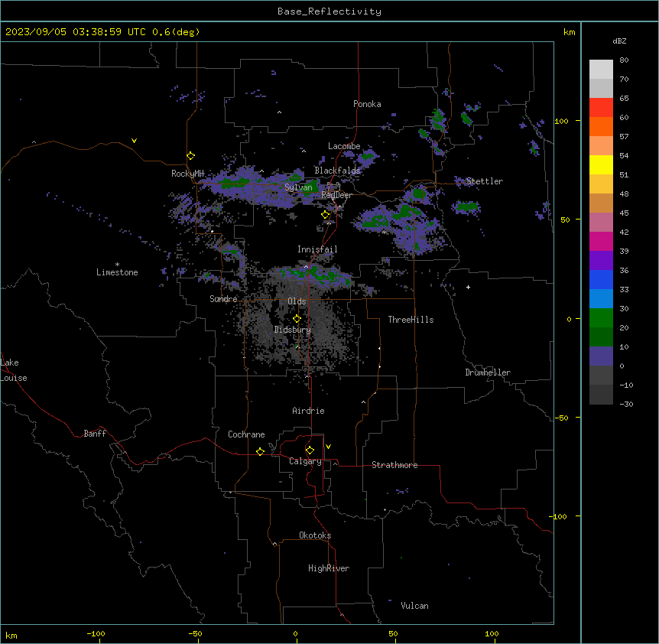Pick the bright yellow swatch in the legend
Screen dimensions: 659x644
601,164
